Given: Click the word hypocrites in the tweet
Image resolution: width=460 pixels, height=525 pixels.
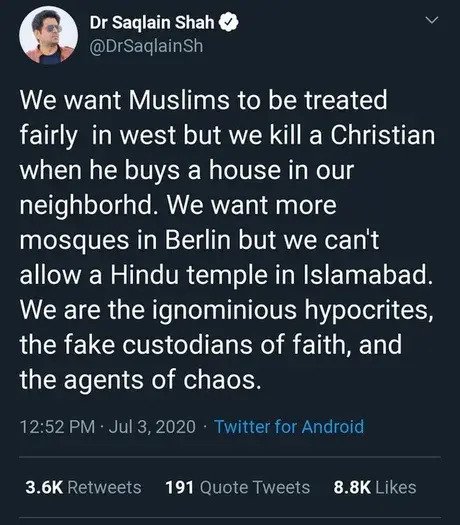Looking at the screenshot, I should 369,310.
